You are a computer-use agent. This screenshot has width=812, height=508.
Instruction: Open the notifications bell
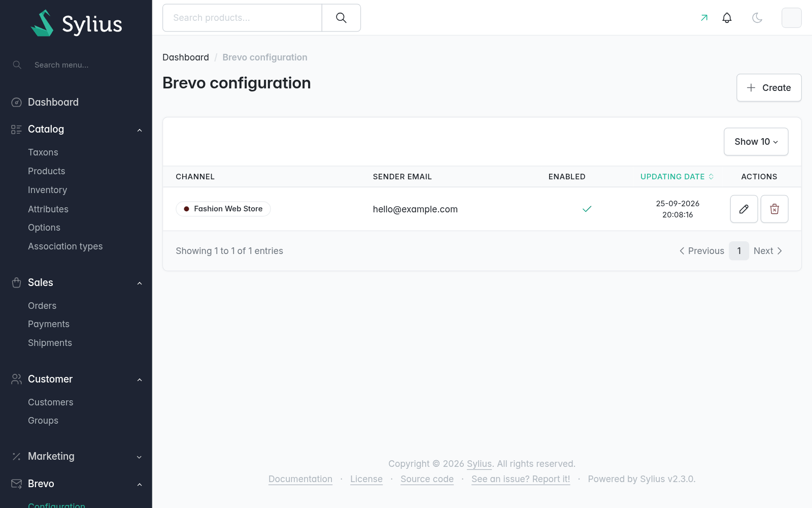pos(727,18)
